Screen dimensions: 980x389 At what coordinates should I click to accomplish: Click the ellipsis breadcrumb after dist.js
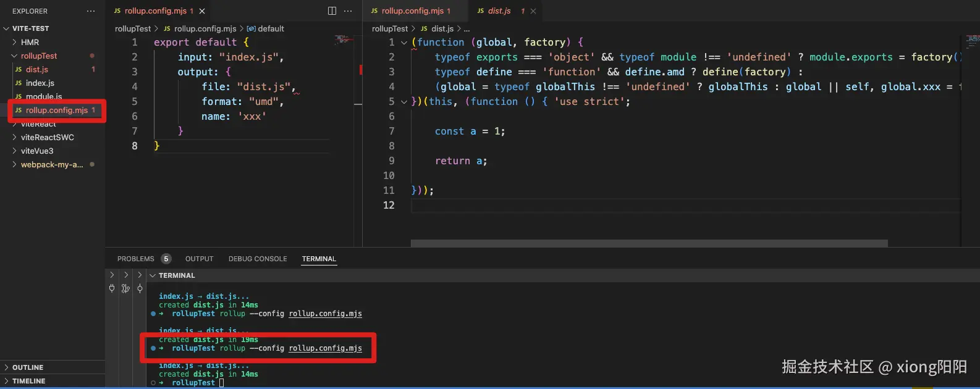click(467, 29)
